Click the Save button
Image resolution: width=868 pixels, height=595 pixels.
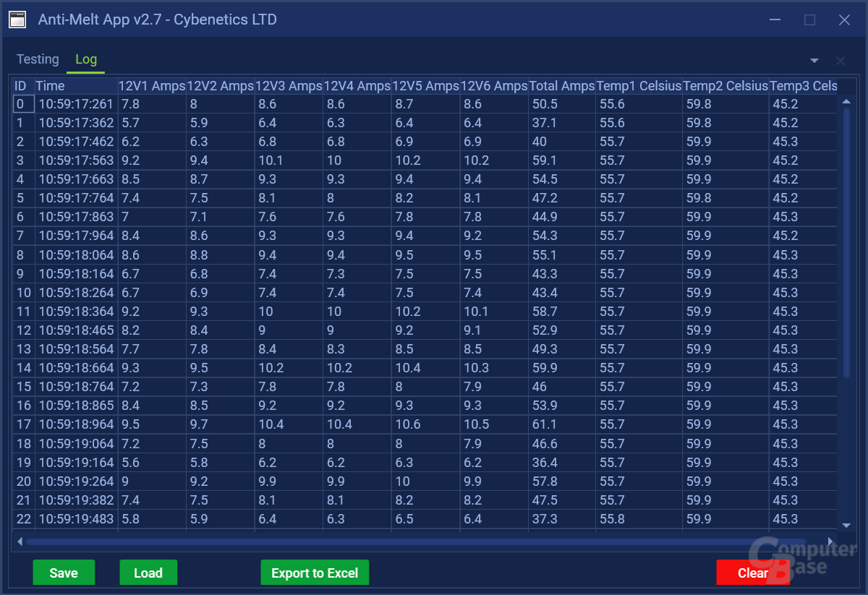click(x=64, y=573)
